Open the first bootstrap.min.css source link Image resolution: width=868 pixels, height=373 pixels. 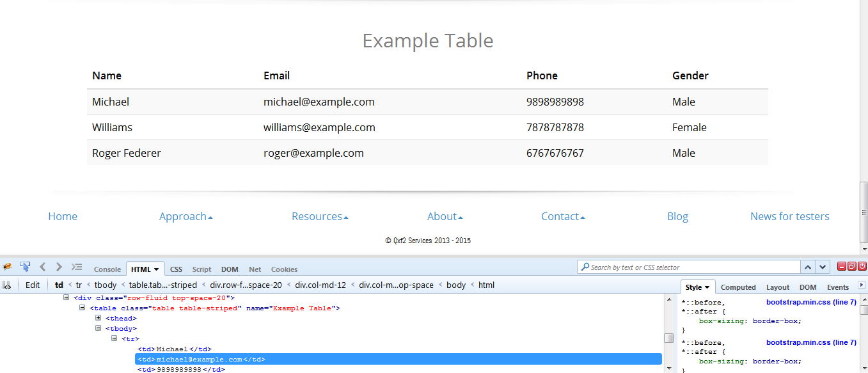tap(810, 302)
